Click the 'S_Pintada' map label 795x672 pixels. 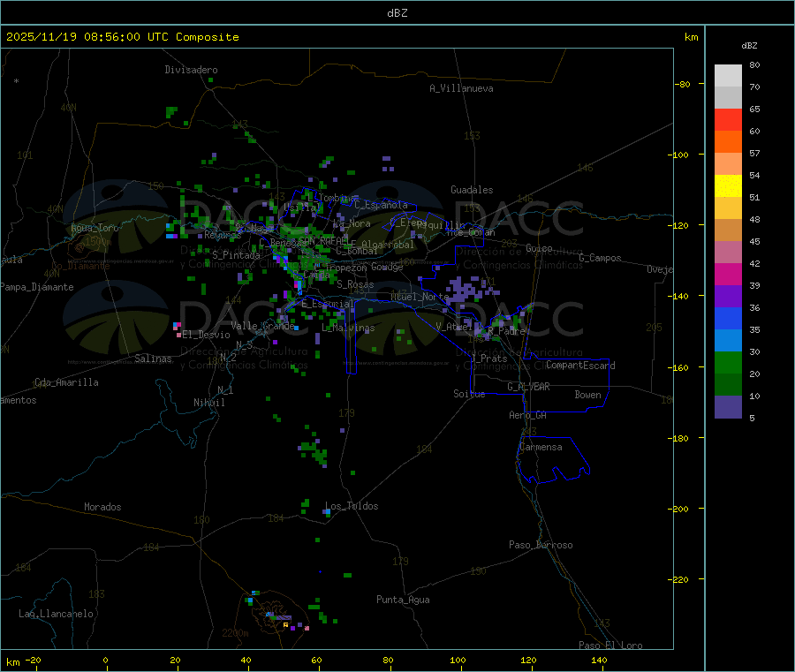click(x=236, y=255)
